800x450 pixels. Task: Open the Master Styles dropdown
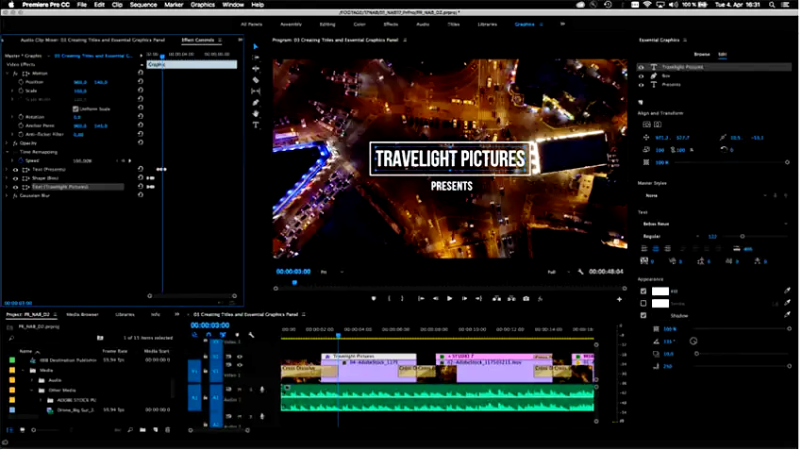[710, 195]
